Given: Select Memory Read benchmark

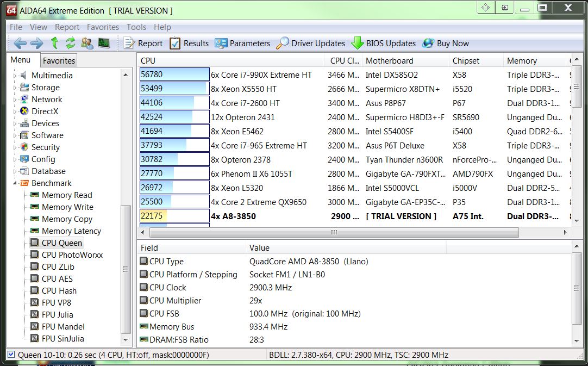Looking at the screenshot, I should pyautogui.click(x=67, y=195).
